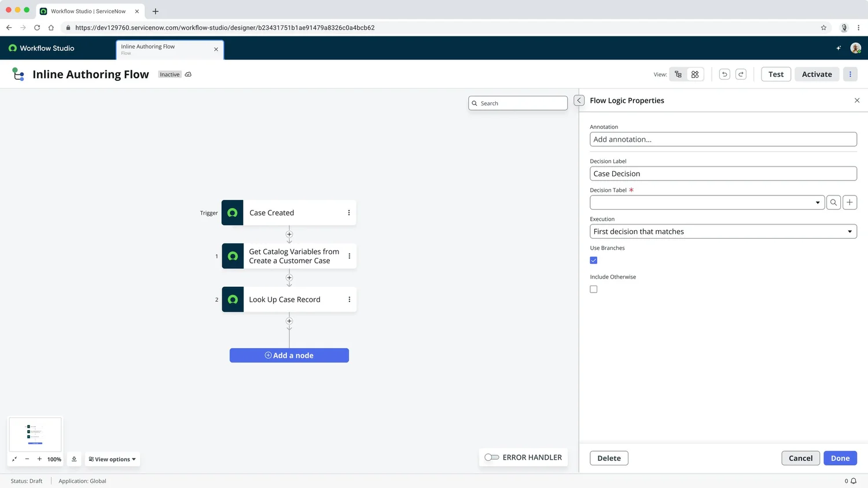This screenshot has height=488, width=868.
Task: Redo the last flow change
Action: coord(741,74)
